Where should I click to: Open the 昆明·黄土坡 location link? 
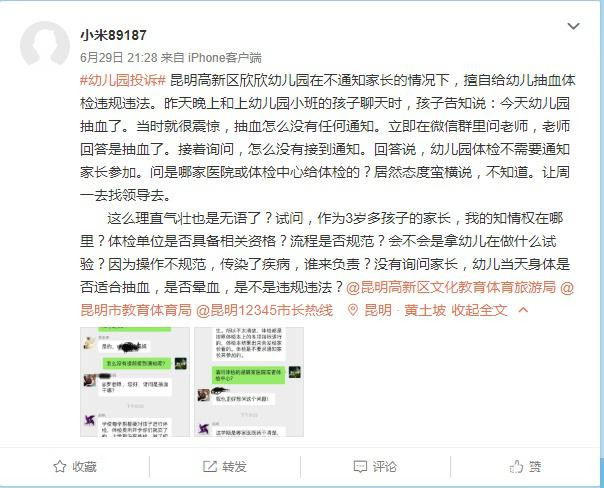click(405, 310)
